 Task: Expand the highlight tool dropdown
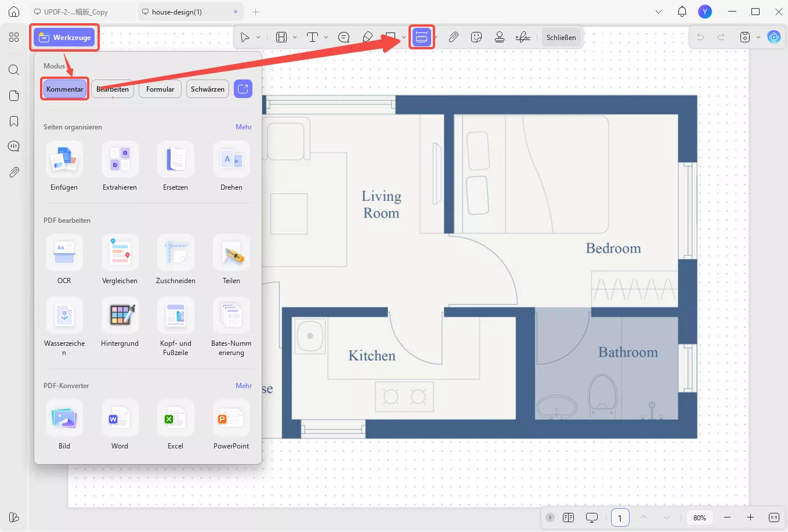point(295,38)
